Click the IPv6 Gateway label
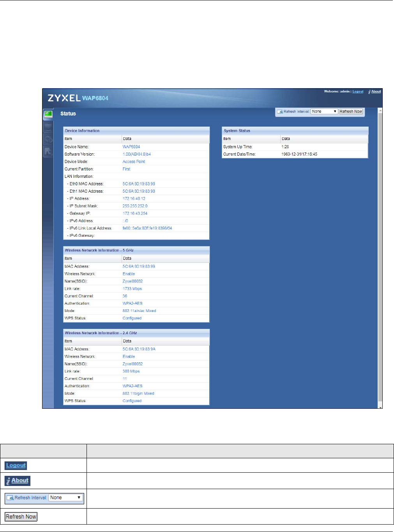This screenshot has width=394, height=532. (x=81, y=236)
